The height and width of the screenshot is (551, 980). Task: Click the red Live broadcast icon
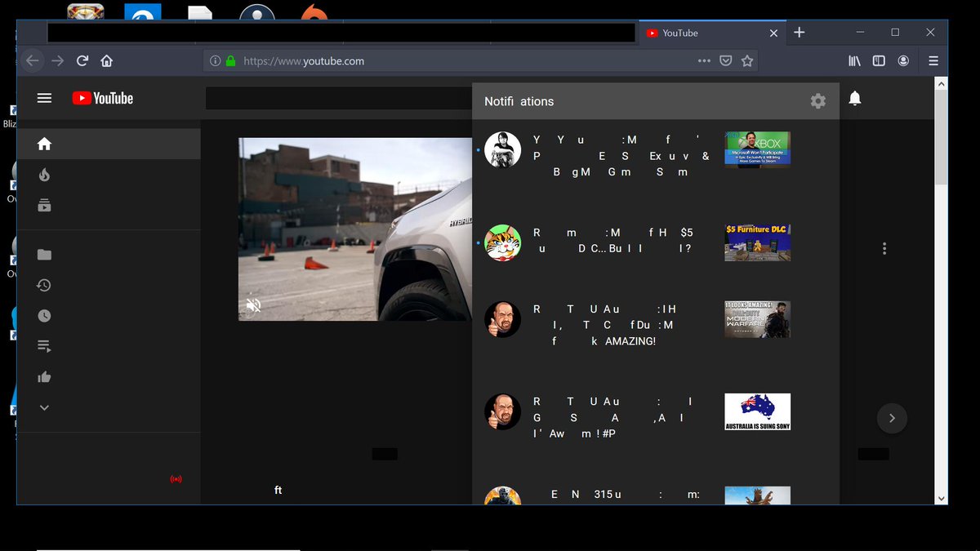coord(176,479)
